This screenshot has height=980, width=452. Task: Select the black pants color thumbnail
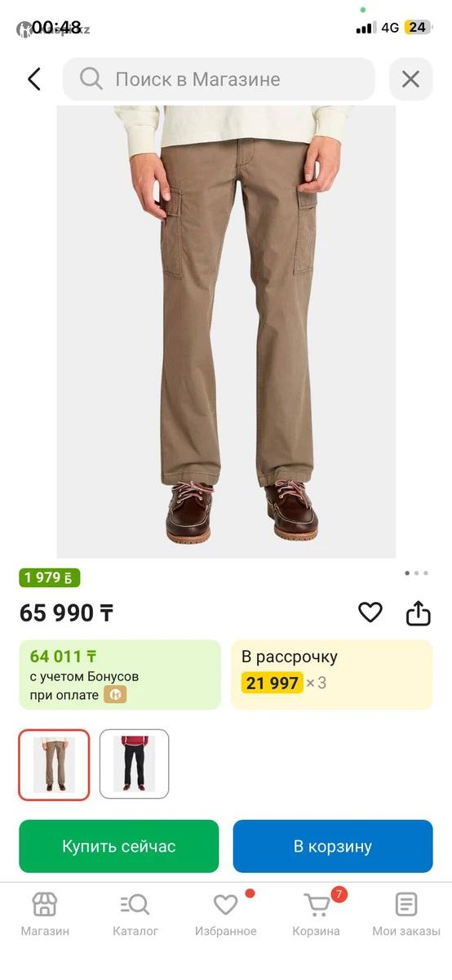(135, 764)
